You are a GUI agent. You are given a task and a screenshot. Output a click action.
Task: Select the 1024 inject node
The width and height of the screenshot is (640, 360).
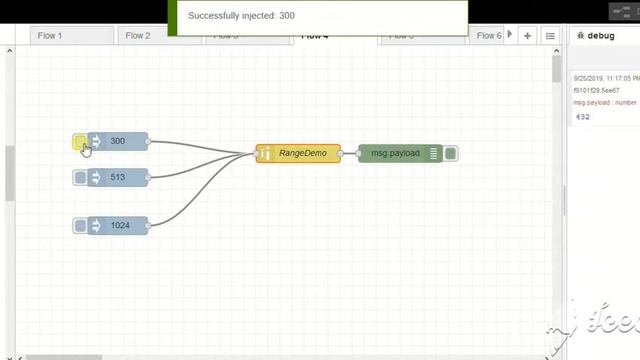pos(118,226)
